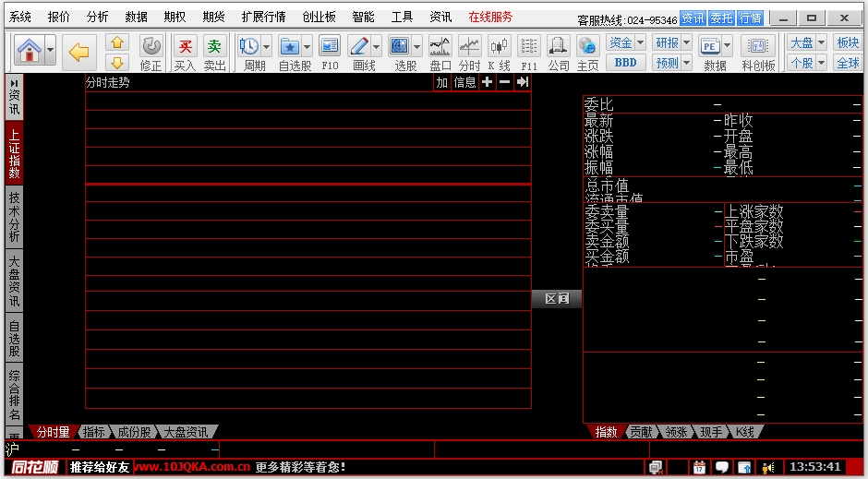Select the 画线 pencil drawing tool
Image resolution: width=868 pixels, height=479 pixels.
coord(359,46)
